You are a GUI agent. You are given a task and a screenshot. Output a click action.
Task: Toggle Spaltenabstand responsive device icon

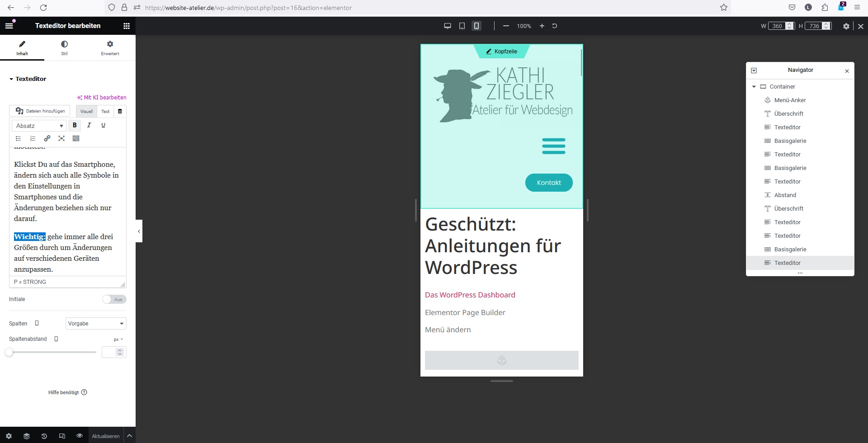pyautogui.click(x=56, y=339)
